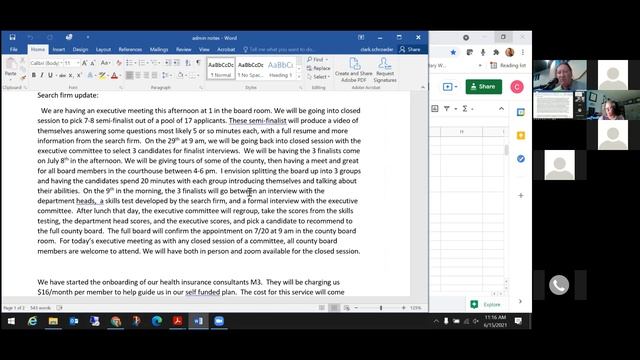Toggle superscript formatting
The width and height of the screenshot is (640, 360).
tap(79, 76)
